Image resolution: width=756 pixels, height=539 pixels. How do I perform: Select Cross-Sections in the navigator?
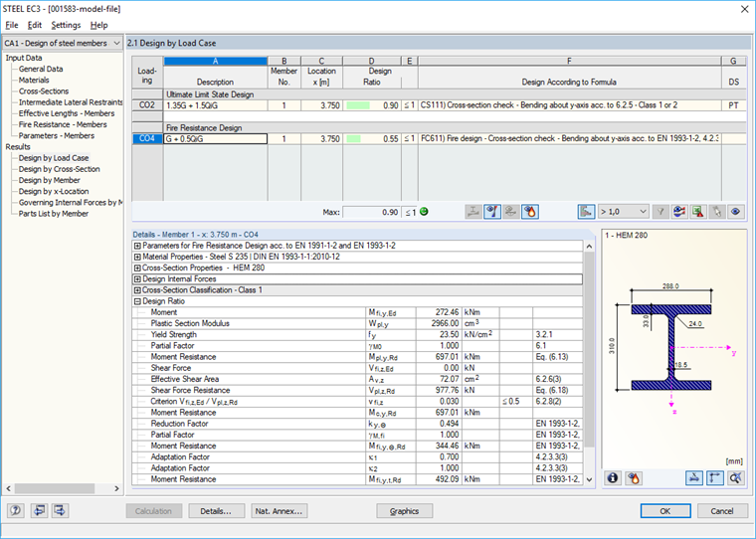[44, 91]
